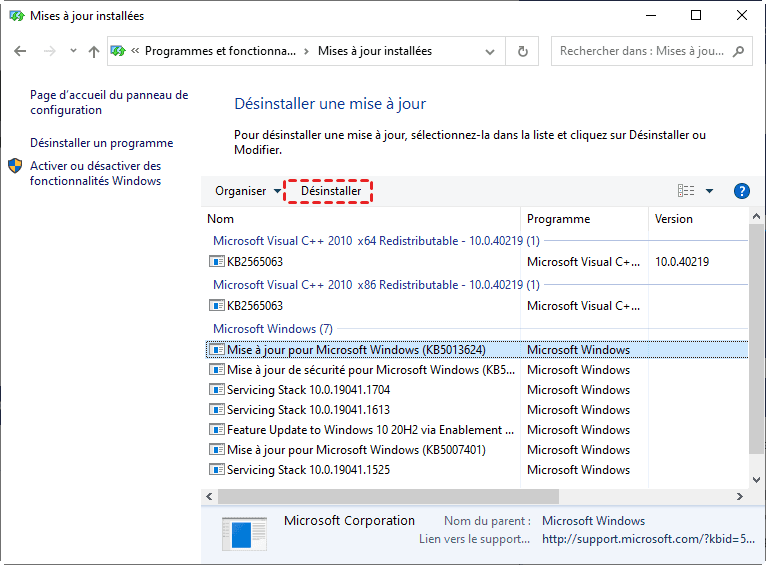
Task: Select Servicing Stack 10.0.19041.1704
Action: [x=477, y=390]
